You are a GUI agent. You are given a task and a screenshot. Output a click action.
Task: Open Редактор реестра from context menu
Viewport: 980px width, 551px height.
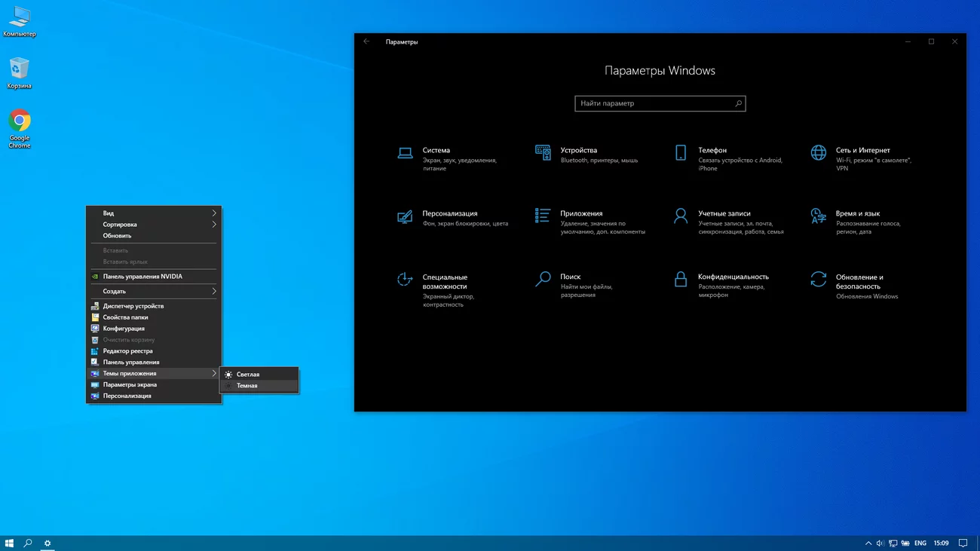click(154, 351)
